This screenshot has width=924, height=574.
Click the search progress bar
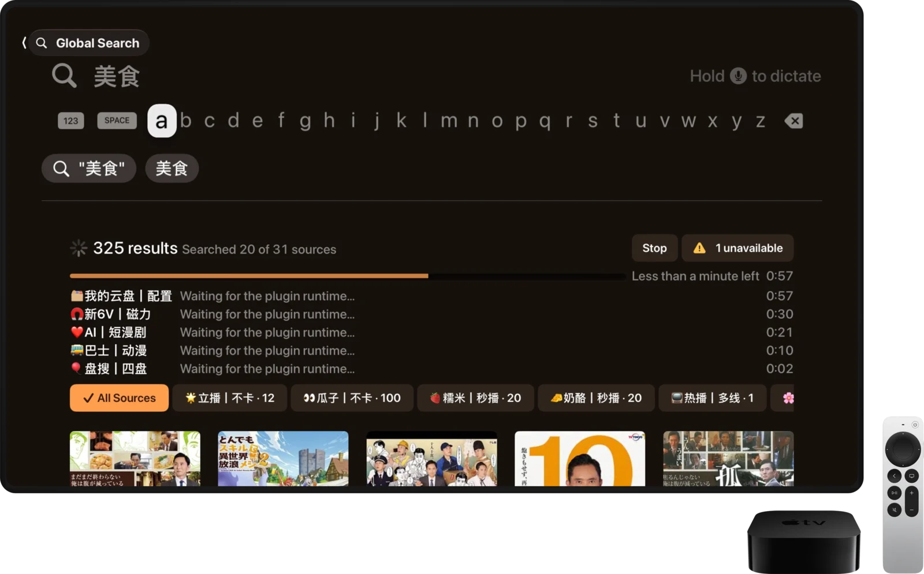(348, 276)
